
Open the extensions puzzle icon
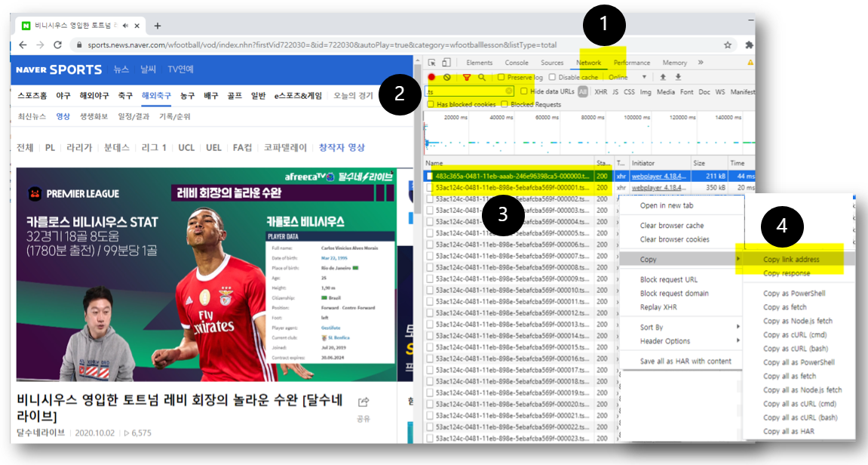(749, 45)
